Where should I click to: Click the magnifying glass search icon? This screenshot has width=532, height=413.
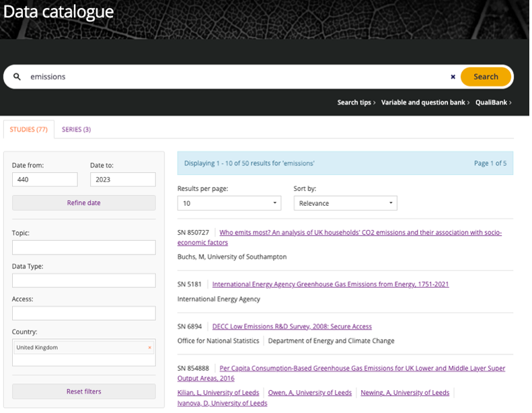click(17, 77)
